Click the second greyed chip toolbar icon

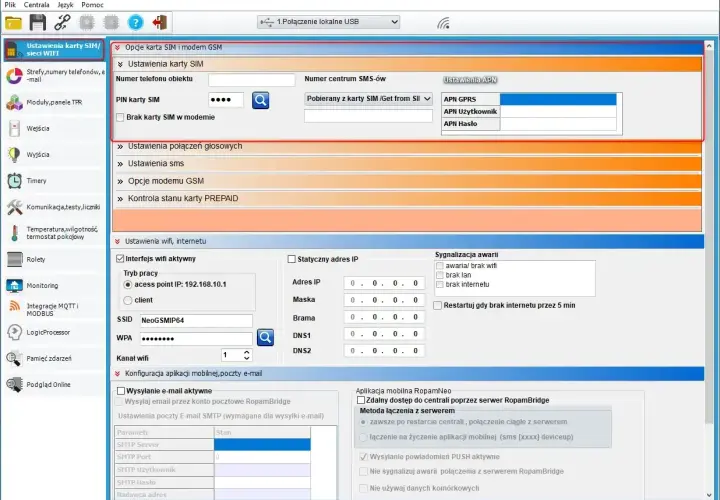tap(111, 22)
